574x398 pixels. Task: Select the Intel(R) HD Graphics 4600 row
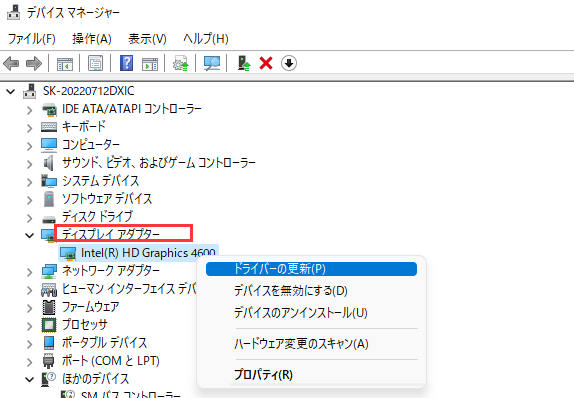tap(138, 253)
